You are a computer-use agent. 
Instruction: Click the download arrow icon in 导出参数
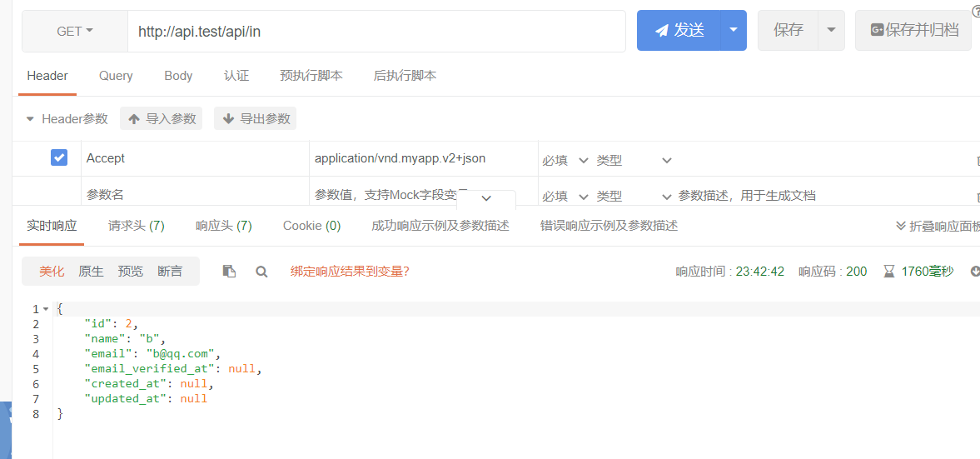229,118
